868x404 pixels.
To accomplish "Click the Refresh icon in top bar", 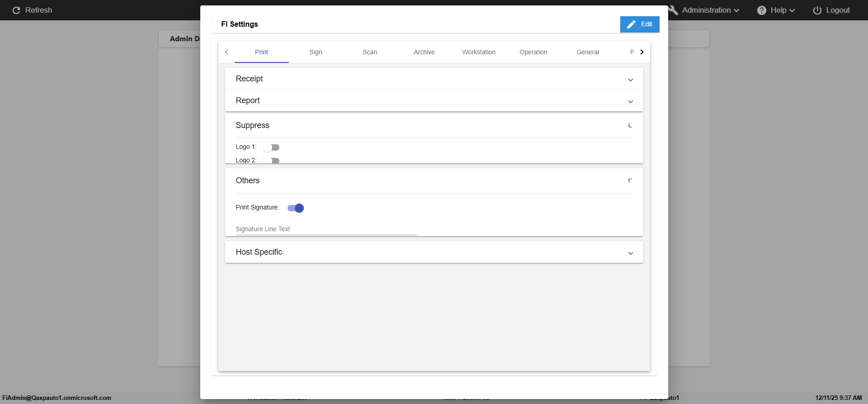I will pos(16,10).
